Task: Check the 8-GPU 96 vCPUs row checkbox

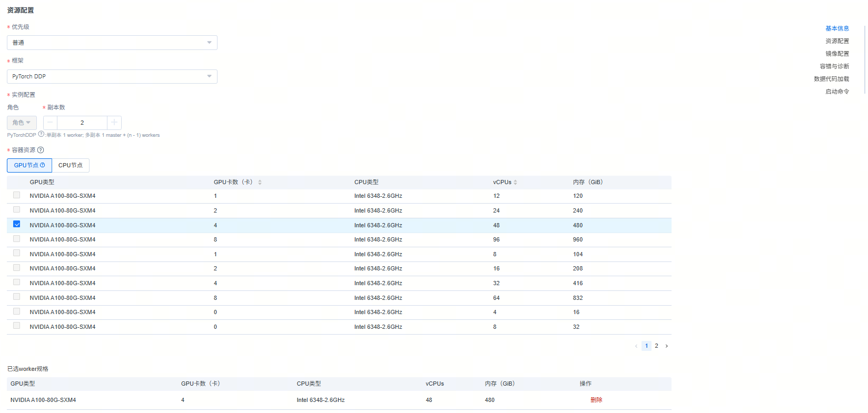Action: [17, 239]
